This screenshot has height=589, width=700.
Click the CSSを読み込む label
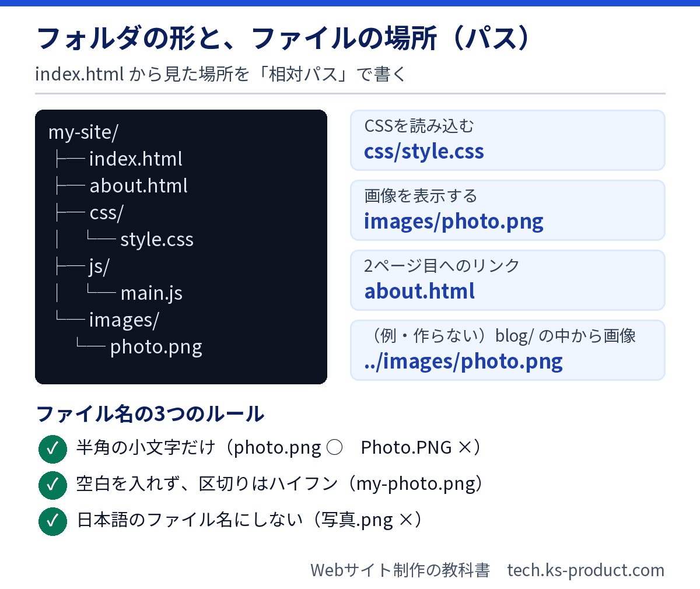point(419,126)
